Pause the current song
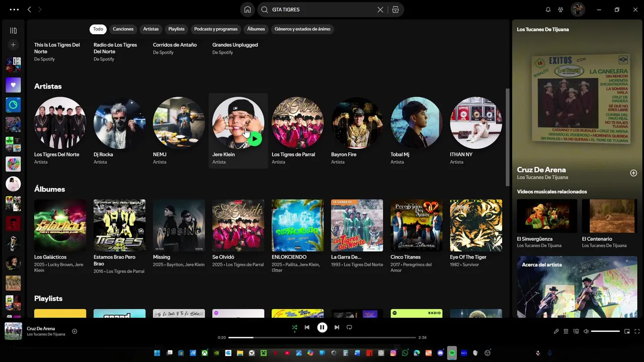Image resolution: width=644 pixels, height=362 pixels. click(322, 327)
